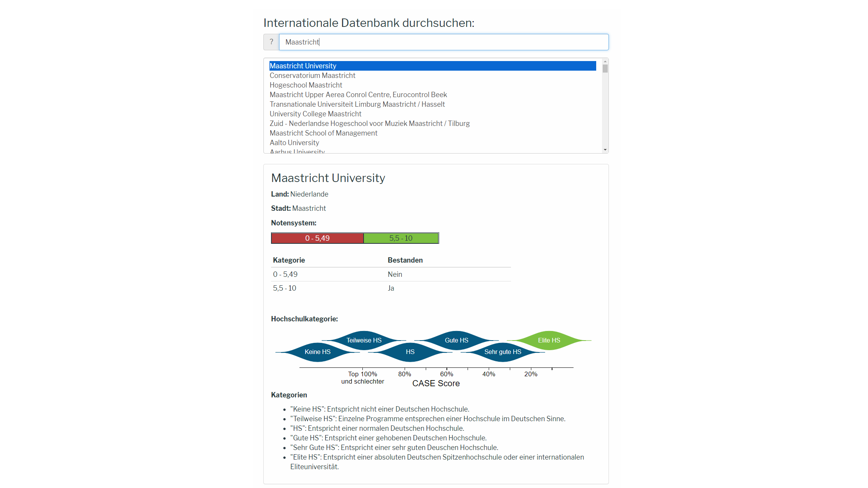The width and height of the screenshot is (868, 488).
Task: Click the Kategorie table header
Action: [289, 260]
